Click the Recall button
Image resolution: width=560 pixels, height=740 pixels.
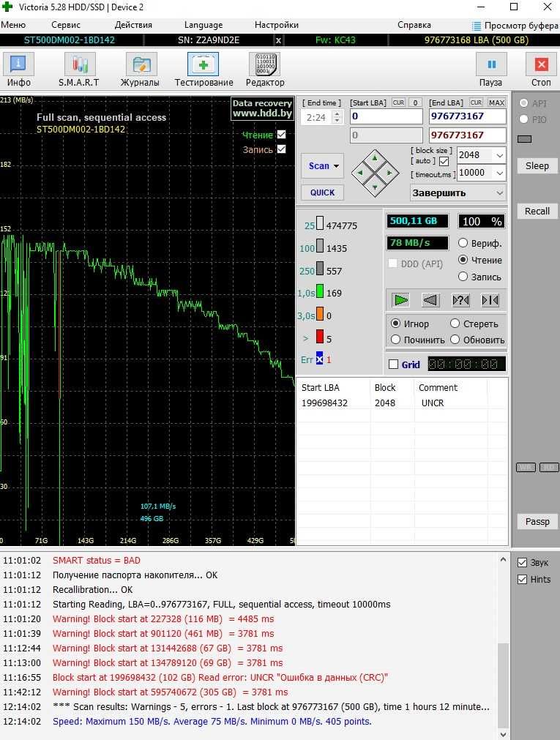(537, 211)
